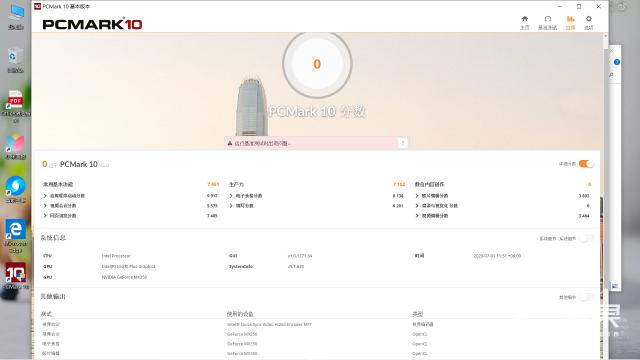Expand the 应用程序启动分数 row
This screenshot has height=360, width=640.
tap(64, 196)
